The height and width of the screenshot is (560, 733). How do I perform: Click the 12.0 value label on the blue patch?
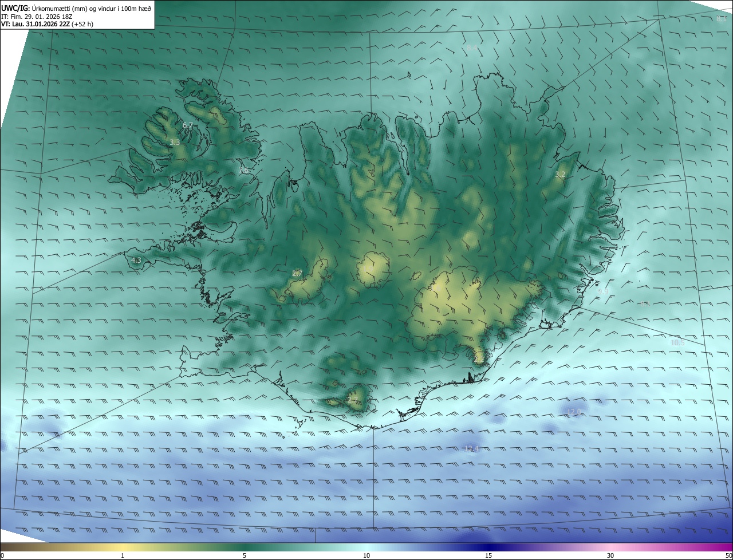point(574,412)
